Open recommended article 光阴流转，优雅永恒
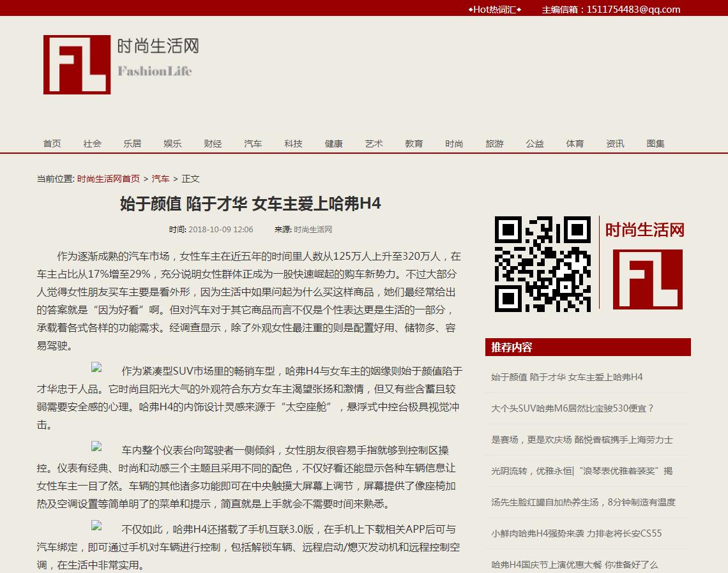Image resolution: width=728 pixels, height=573 pixels. point(582,471)
